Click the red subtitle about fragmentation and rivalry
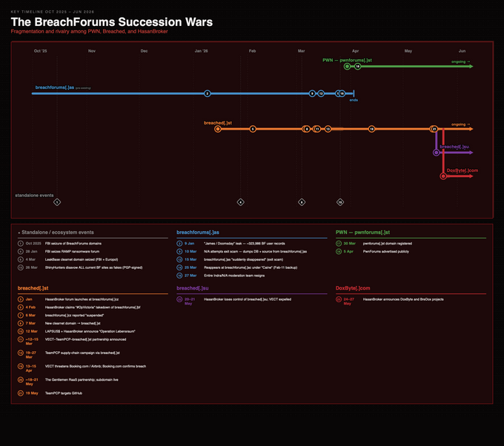 [90, 32]
